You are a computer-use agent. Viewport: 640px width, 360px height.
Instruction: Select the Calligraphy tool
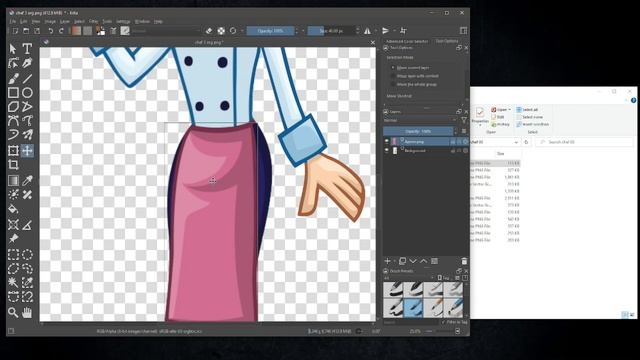[27, 63]
